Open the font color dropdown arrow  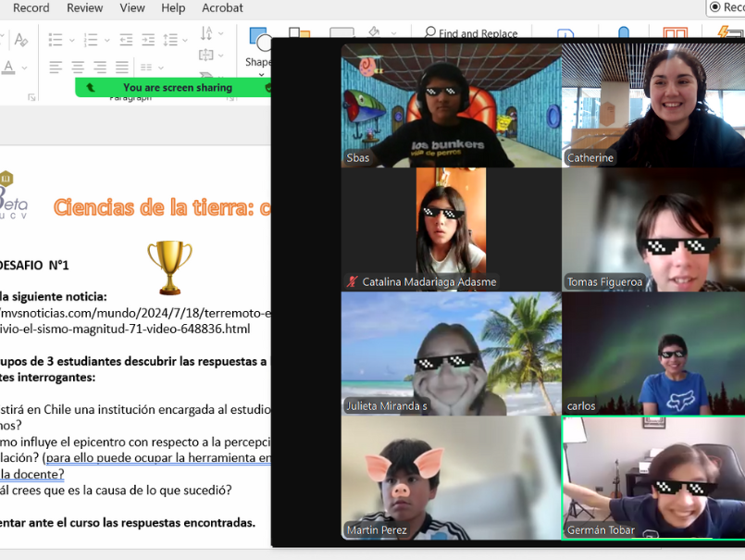pyautogui.click(x=24, y=68)
